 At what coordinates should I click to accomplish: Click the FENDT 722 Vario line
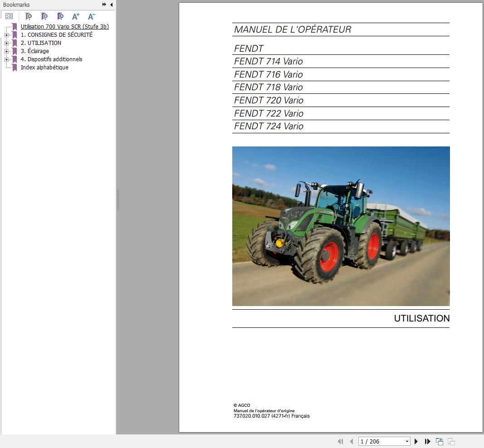pyautogui.click(x=269, y=113)
